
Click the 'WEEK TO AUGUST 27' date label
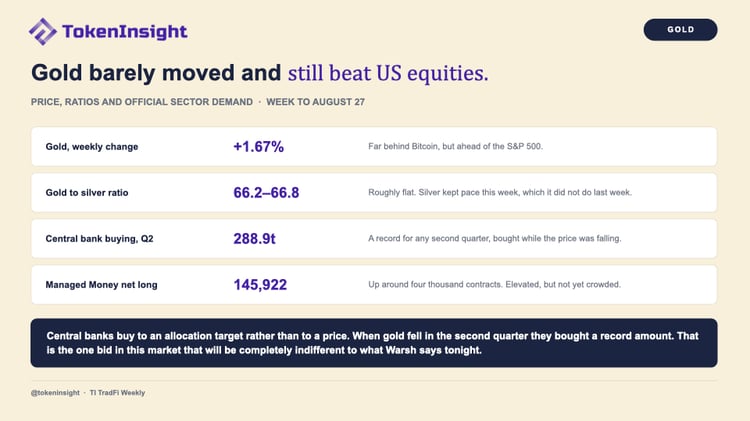315,102
